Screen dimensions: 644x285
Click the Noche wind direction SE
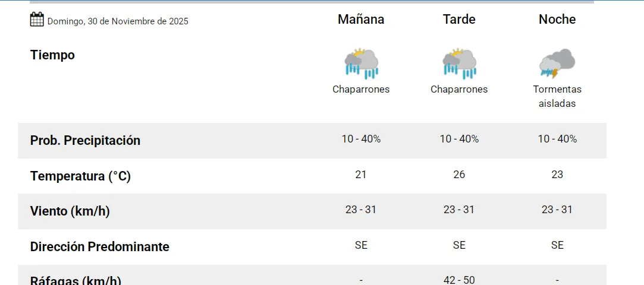pyautogui.click(x=557, y=245)
